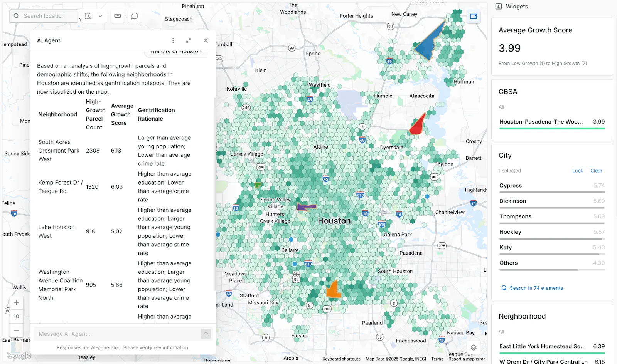The height and width of the screenshot is (364, 617).
Task: Open Keyboard shortcuts from the map footer
Action: pyautogui.click(x=341, y=359)
